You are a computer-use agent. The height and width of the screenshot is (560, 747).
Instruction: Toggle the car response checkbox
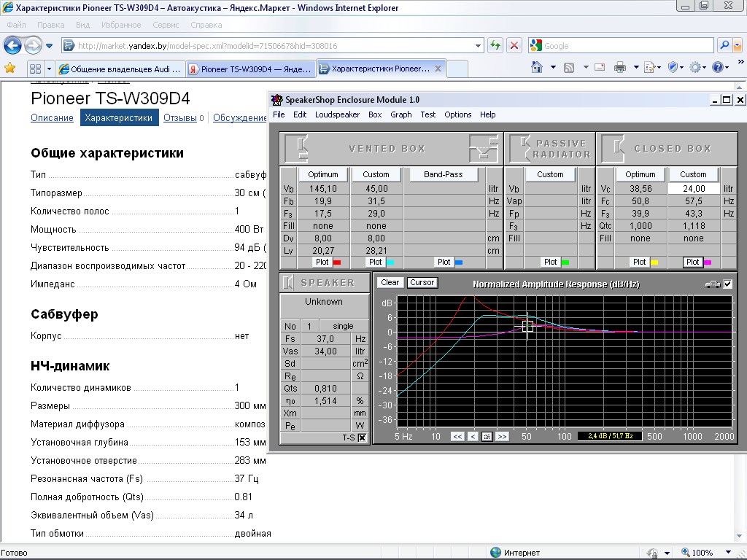727,284
